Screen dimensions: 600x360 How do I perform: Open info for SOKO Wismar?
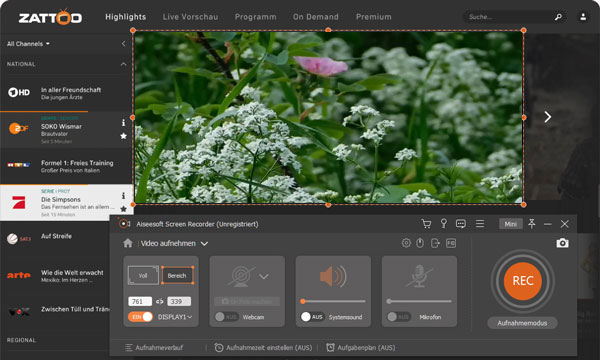click(x=123, y=123)
